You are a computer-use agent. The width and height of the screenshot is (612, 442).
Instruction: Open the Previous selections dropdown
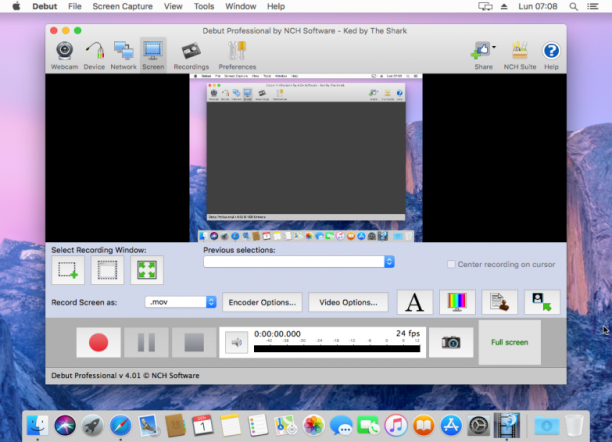click(x=299, y=262)
